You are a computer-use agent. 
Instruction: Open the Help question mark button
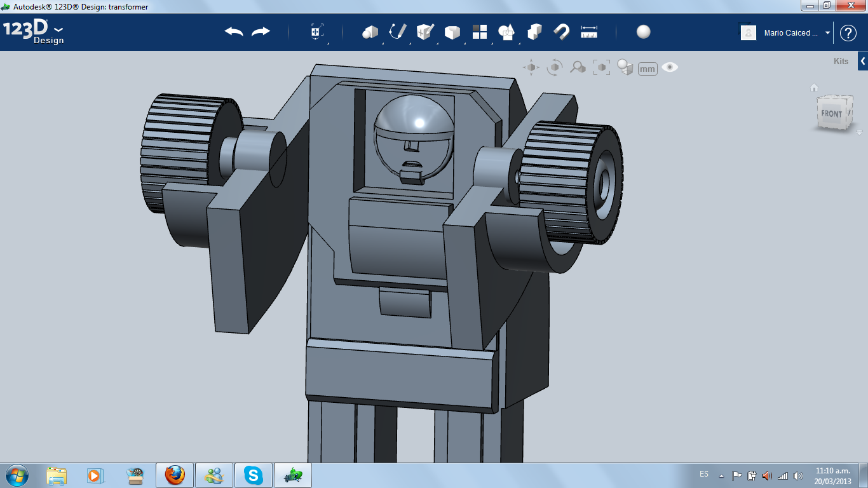coord(848,33)
